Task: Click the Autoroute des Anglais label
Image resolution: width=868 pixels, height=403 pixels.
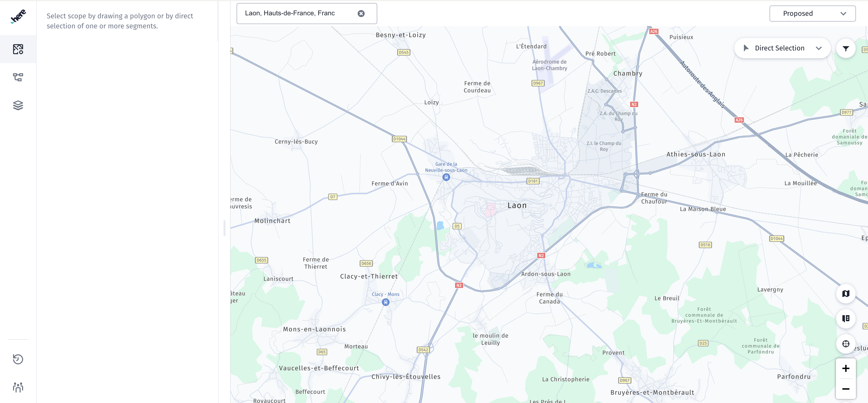Action: pos(702,84)
